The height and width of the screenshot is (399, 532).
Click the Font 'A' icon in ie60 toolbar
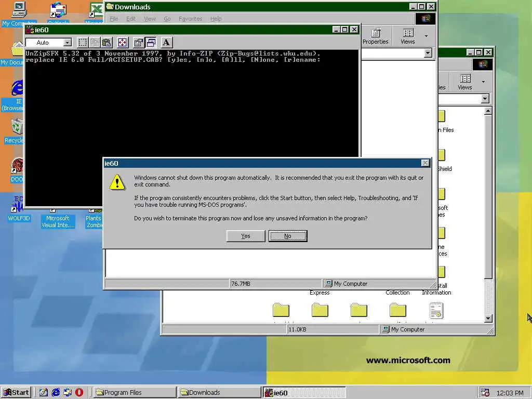[x=166, y=43]
